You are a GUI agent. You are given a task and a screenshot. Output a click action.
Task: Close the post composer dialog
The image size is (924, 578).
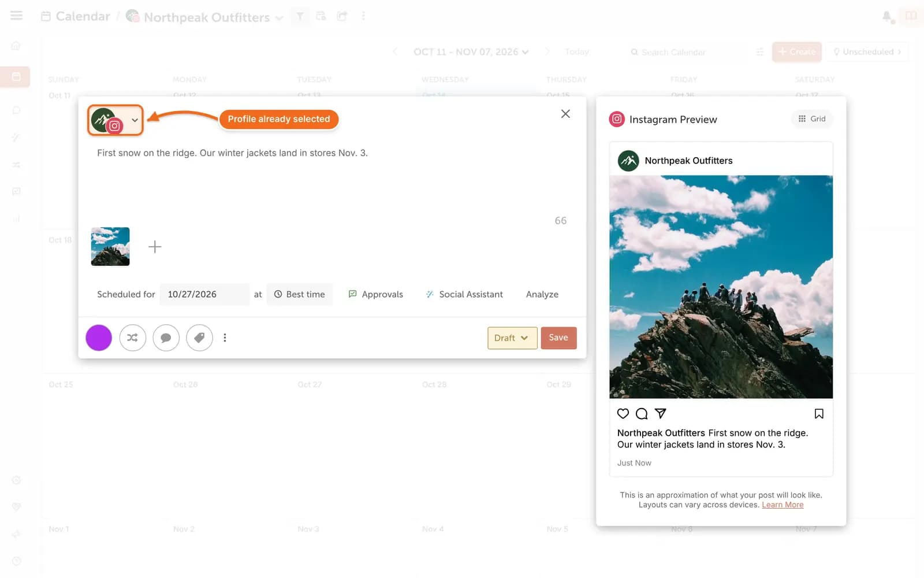(x=565, y=114)
